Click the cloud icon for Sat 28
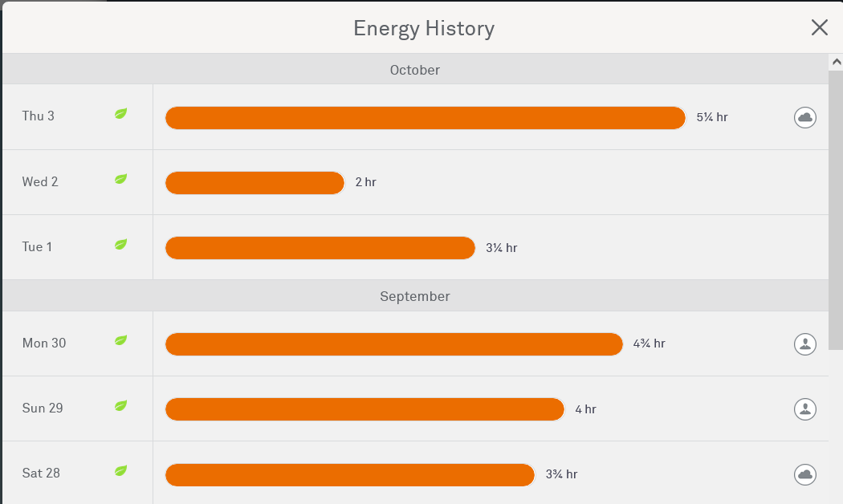843x504 pixels. tap(804, 474)
